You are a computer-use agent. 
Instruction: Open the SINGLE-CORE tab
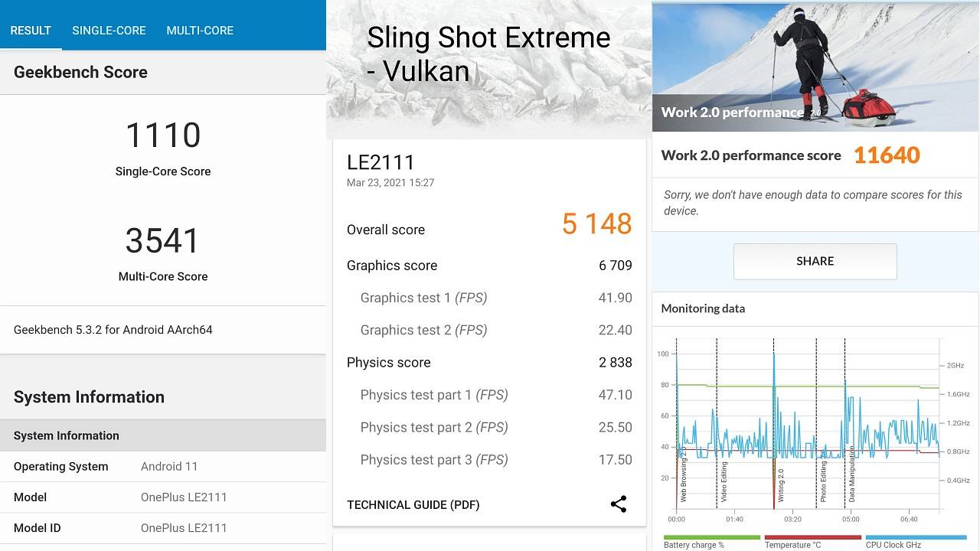pos(109,31)
